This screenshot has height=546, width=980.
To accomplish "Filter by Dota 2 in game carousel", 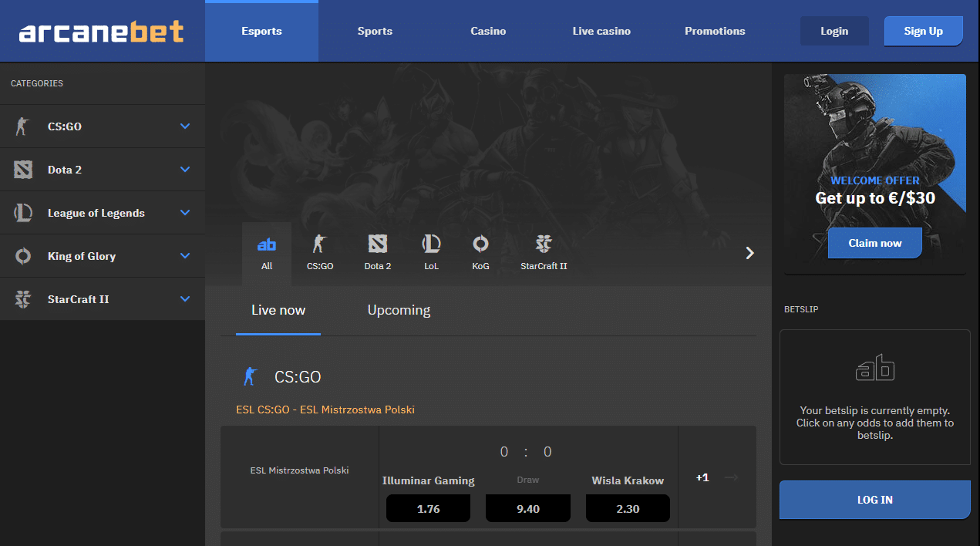I will tap(378, 253).
